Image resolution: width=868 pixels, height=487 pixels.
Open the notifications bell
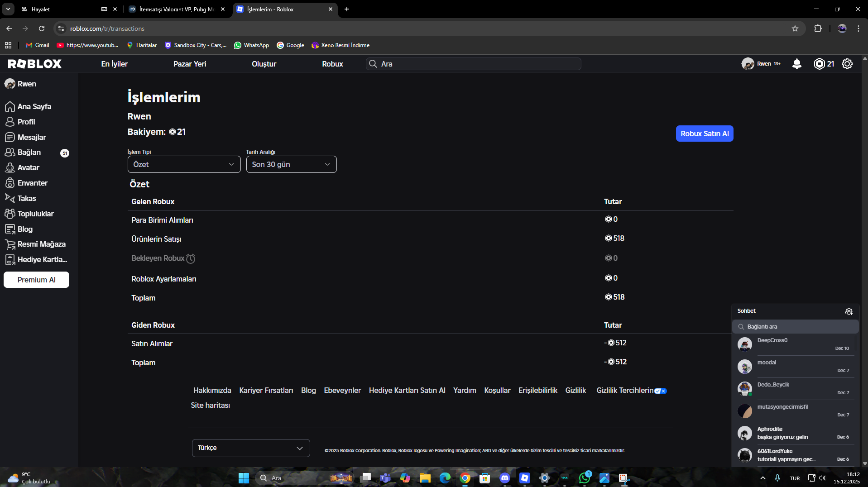[x=797, y=64]
